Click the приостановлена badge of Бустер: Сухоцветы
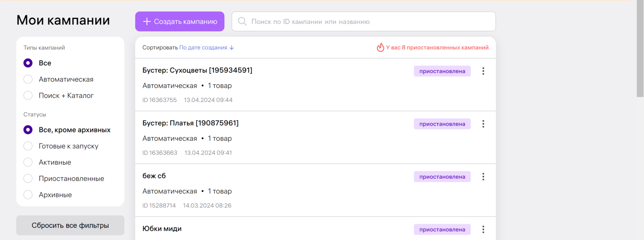 (x=442, y=71)
